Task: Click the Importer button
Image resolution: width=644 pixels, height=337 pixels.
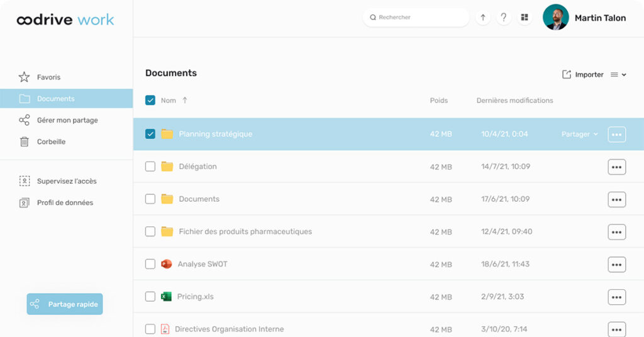Action: point(582,75)
